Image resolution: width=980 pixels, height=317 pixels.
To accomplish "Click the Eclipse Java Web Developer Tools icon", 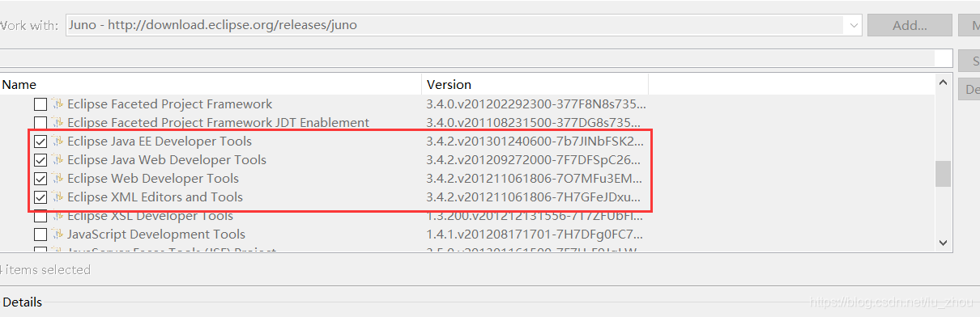I will tap(58, 159).
